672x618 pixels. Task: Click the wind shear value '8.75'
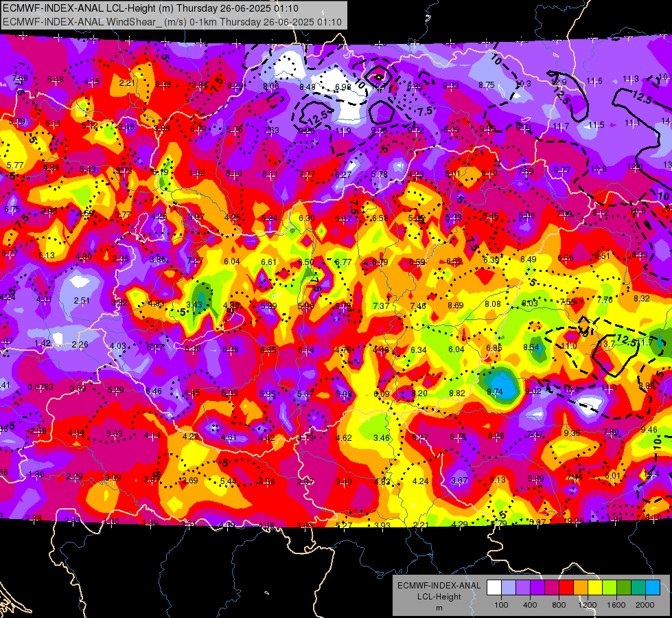click(487, 85)
